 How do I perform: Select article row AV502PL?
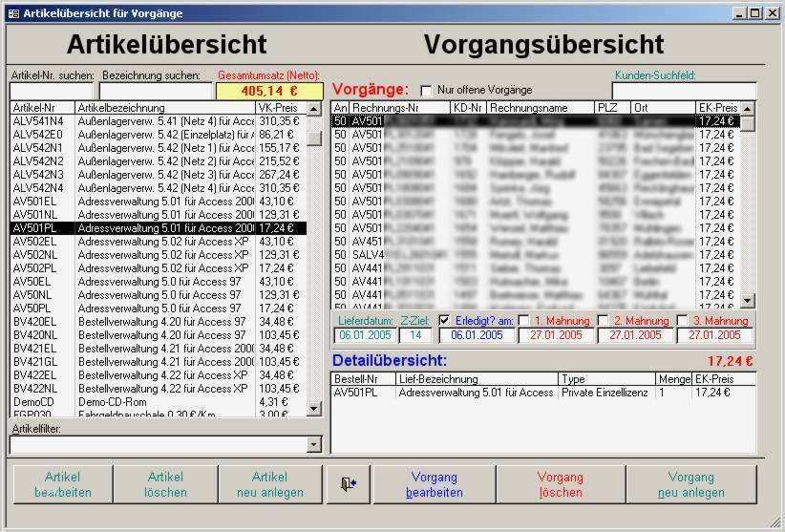[x=159, y=268]
